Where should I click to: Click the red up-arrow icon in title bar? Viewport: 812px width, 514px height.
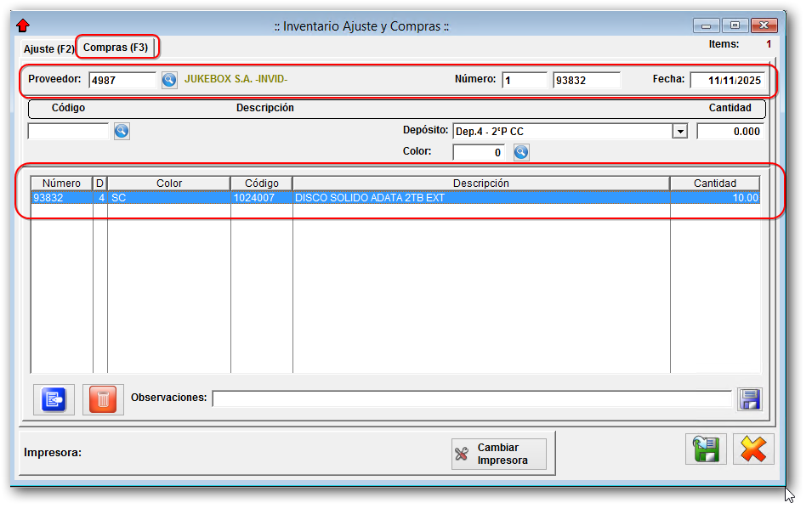coord(23,25)
